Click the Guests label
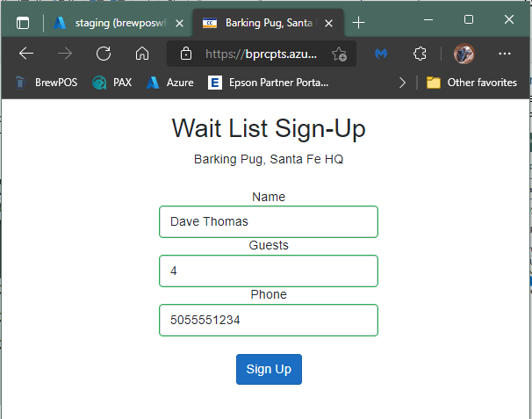Viewport: 532px width, 419px height. (x=269, y=245)
